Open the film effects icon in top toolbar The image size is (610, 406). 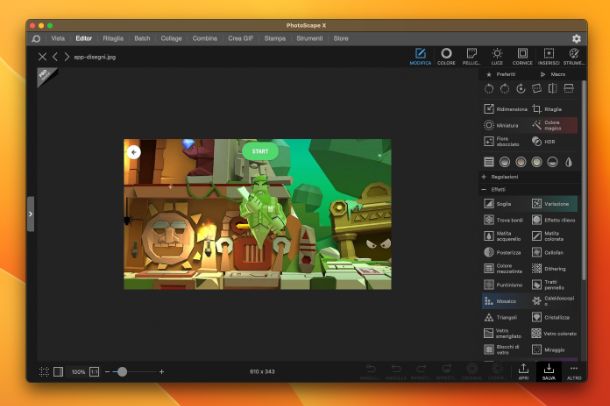pos(472,56)
